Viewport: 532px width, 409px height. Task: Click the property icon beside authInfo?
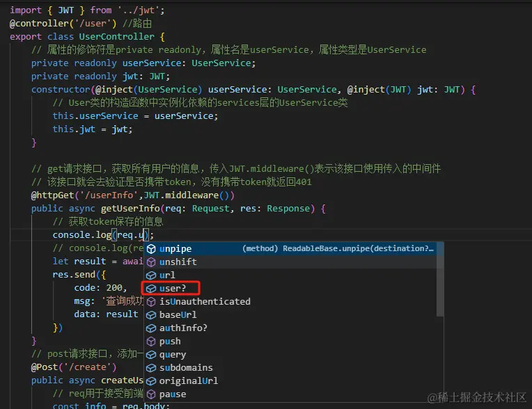pos(151,328)
